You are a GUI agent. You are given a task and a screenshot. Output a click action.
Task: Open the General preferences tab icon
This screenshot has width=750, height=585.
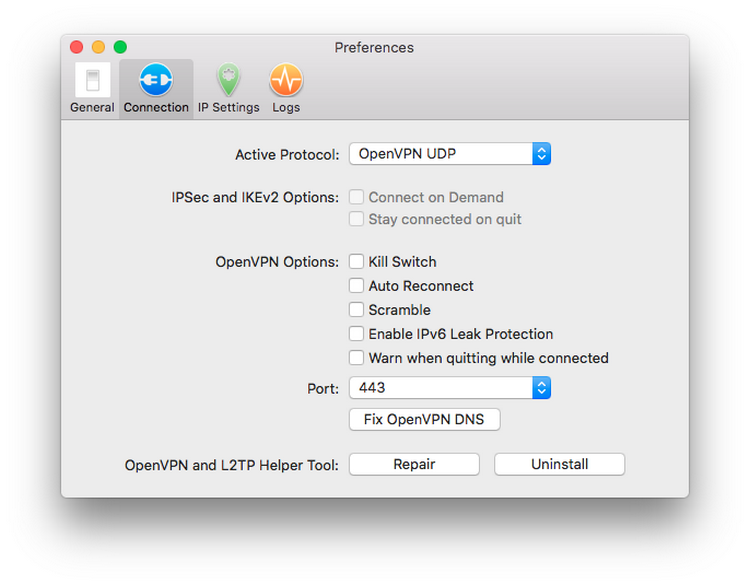[x=92, y=80]
